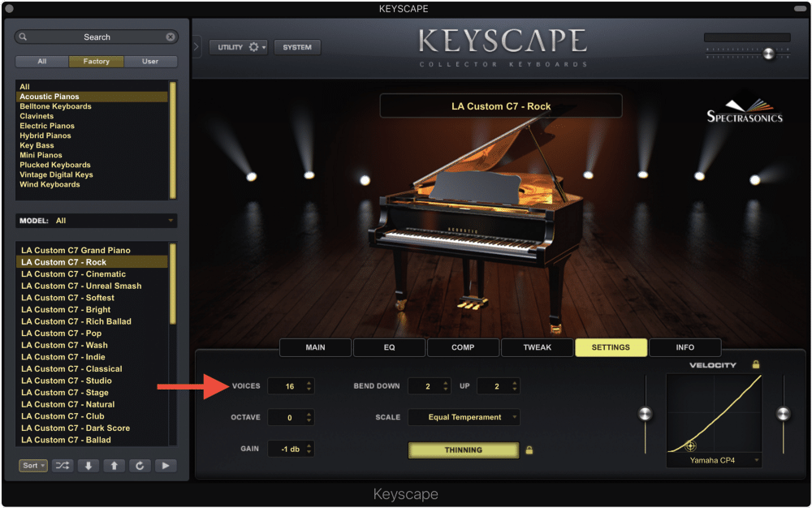Open the Sort dropdown

click(x=33, y=466)
